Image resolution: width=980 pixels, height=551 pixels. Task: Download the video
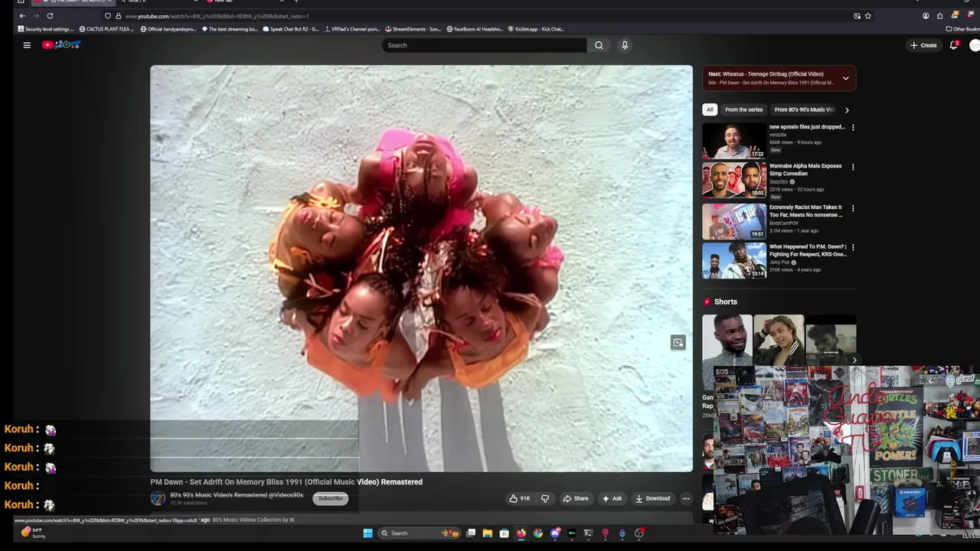pyautogui.click(x=652, y=498)
